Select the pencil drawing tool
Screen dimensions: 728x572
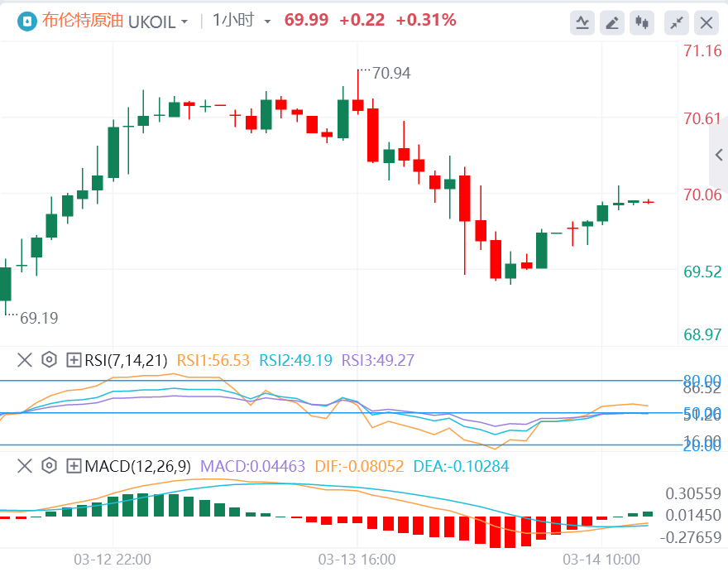(612, 22)
